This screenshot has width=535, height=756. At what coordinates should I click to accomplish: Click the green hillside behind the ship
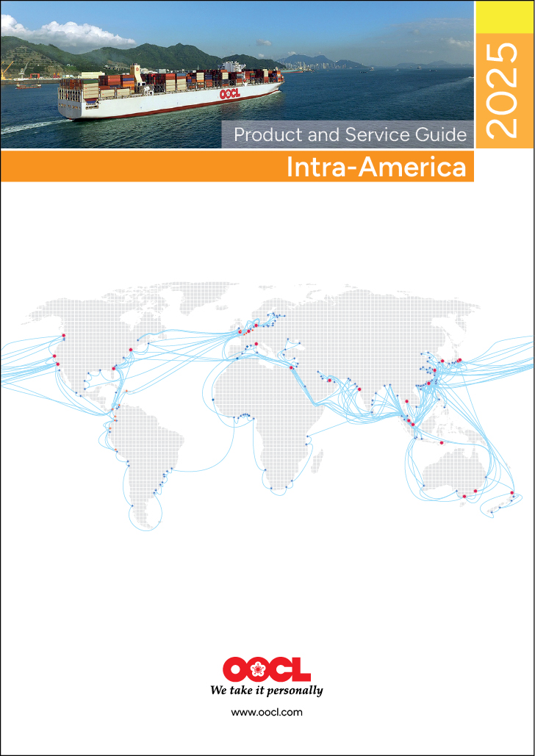click(147, 55)
